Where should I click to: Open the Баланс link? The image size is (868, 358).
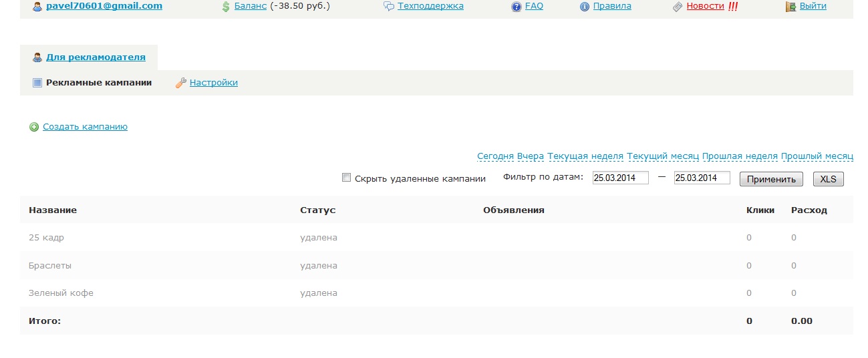(251, 6)
